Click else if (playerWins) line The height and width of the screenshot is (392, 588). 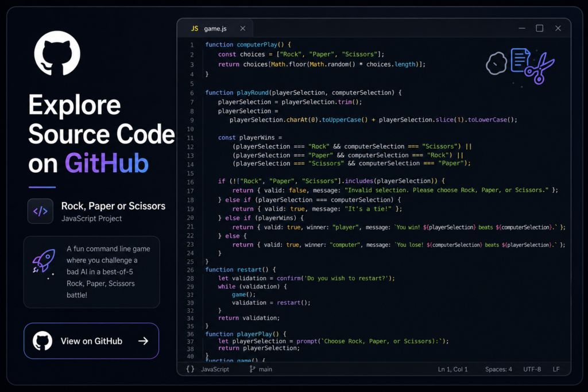(x=261, y=218)
